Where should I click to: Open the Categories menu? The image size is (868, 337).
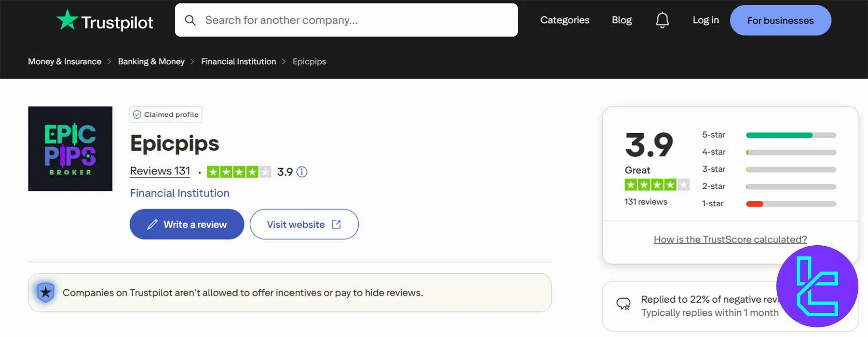click(565, 20)
